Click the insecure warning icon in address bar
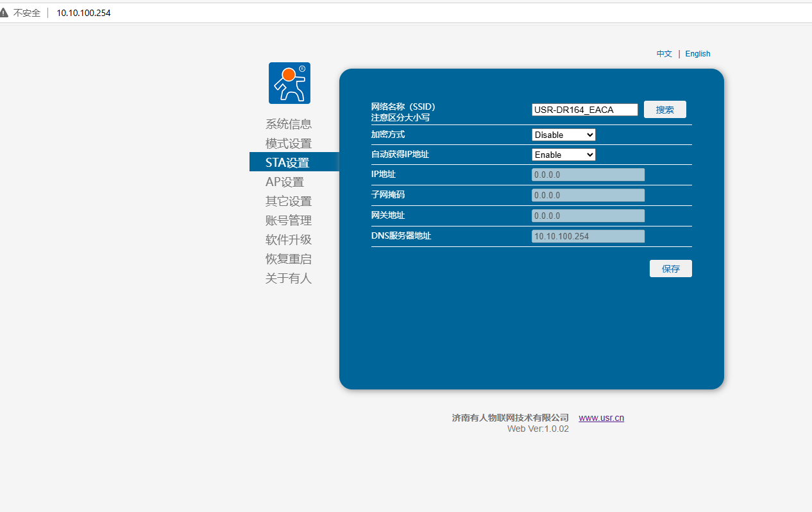The width and height of the screenshot is (812, 512). click(4, 13)
